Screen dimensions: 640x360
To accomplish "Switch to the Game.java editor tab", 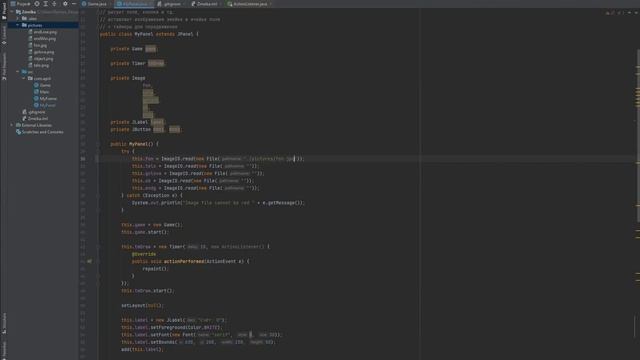I will [95, 4].
